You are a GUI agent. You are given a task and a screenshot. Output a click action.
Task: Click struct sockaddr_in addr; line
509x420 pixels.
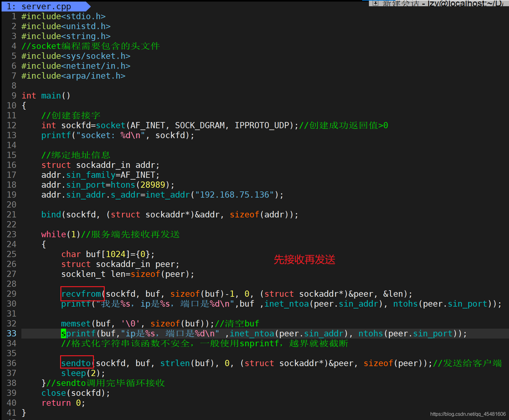coord(100,165)
